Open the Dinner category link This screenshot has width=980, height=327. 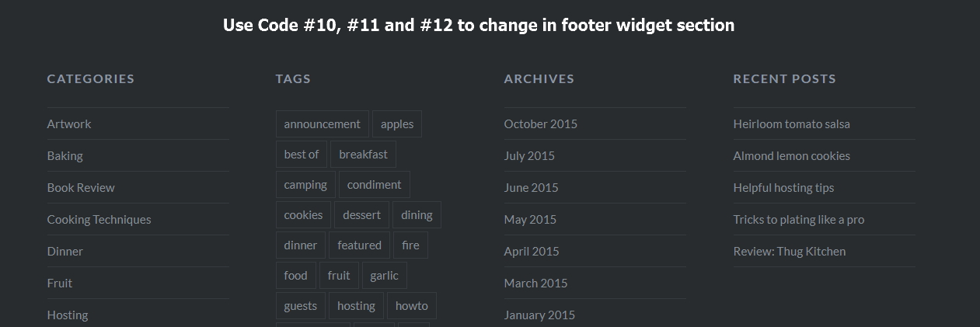(x=65, y=251)
